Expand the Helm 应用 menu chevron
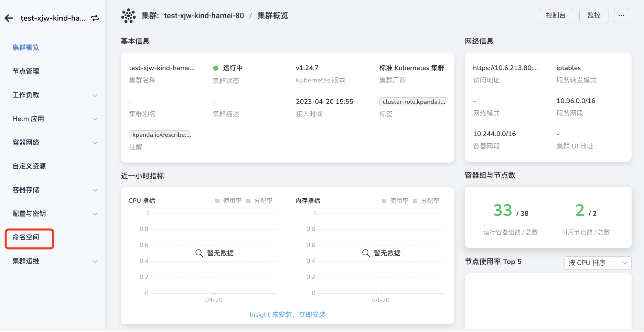The image size is (644, 332). click(x=95, y=119)
